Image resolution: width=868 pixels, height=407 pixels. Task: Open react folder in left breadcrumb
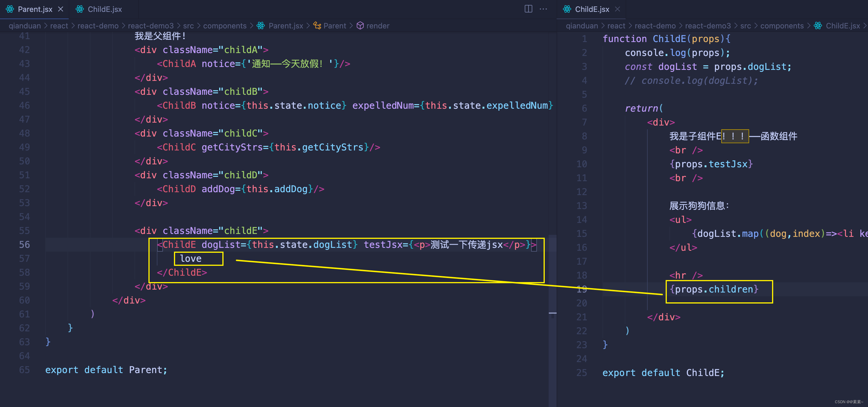tap(59, 26)
